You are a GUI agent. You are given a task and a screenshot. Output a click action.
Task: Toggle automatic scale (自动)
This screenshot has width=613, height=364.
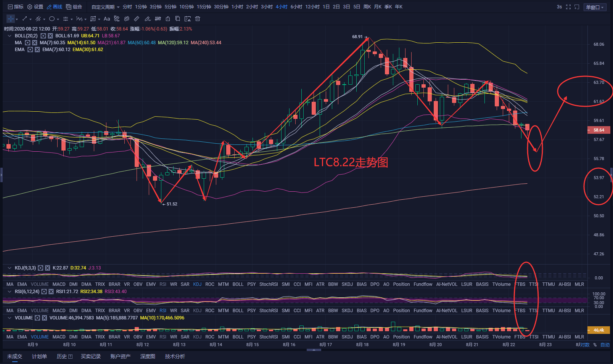605,345
